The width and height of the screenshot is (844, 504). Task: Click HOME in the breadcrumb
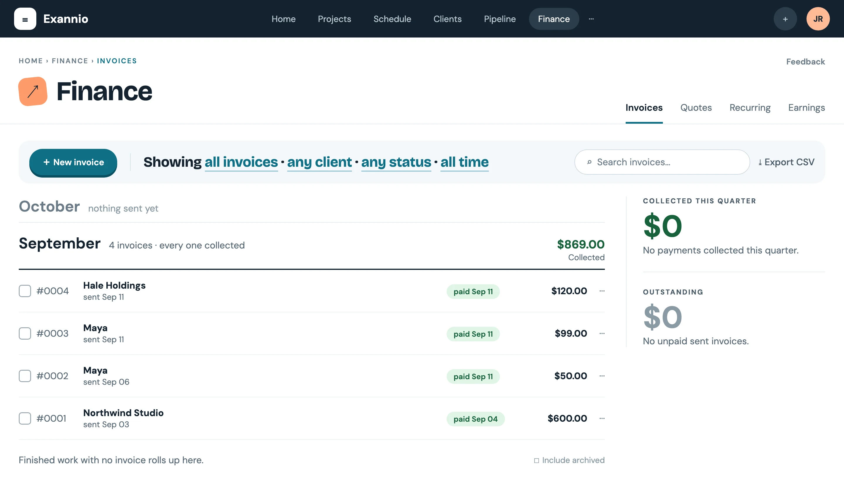30,61
